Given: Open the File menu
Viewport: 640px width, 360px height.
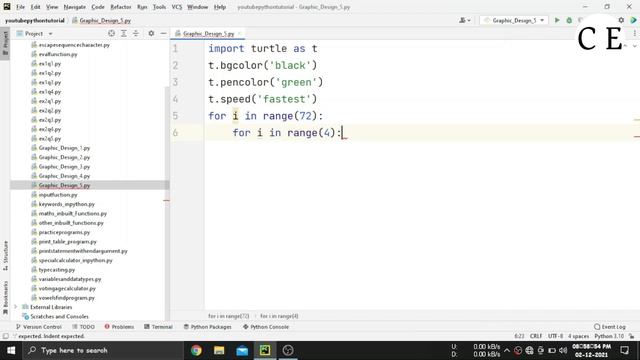Looking at the screenshot, I should pyautogui.click(x=20, y=7).
